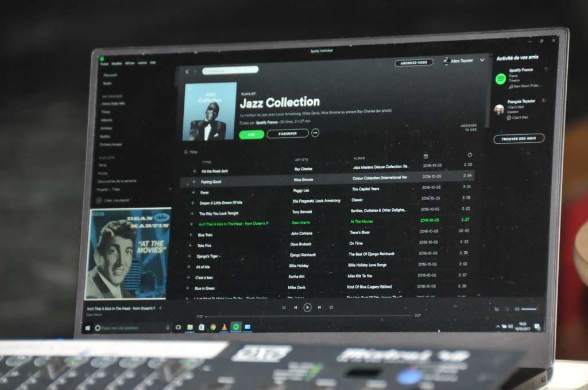Toggle shuffle playback
Viewport: 588px width, 390px height.
point(284,307)
